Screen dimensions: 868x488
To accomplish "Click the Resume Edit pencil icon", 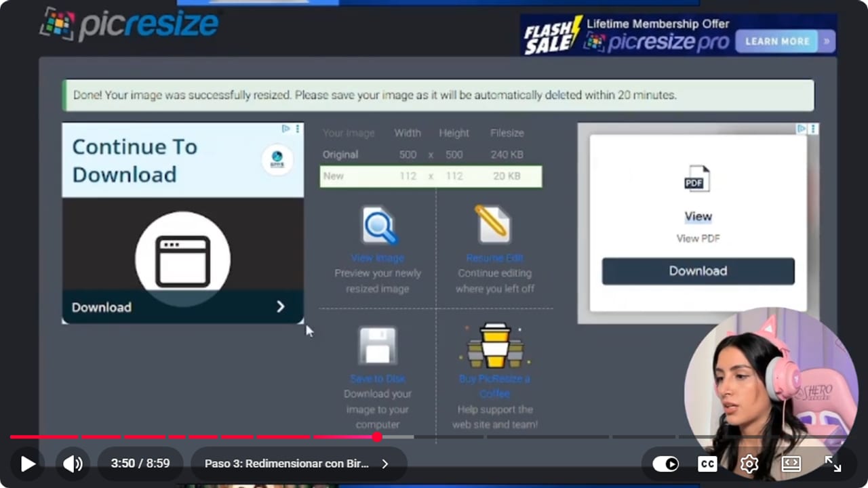I will point(494,224).
